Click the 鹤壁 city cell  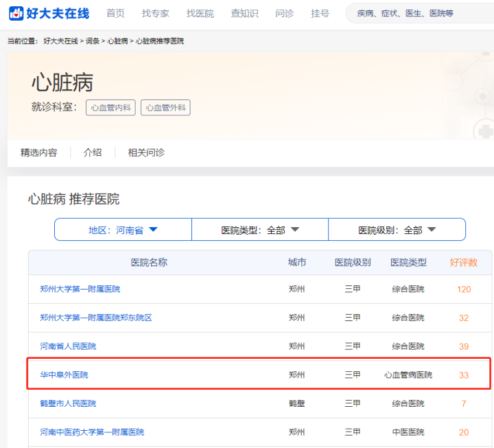297,403
